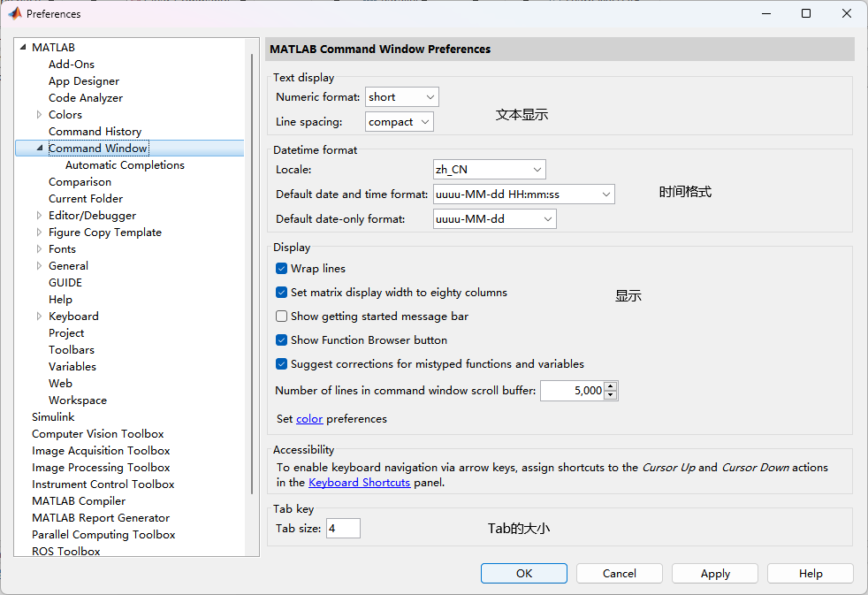The width and height of the screenshot is (868, 595).
Task: Toggle Suggest corrections for mistyped functions checkbox
Action: point(281,363)
